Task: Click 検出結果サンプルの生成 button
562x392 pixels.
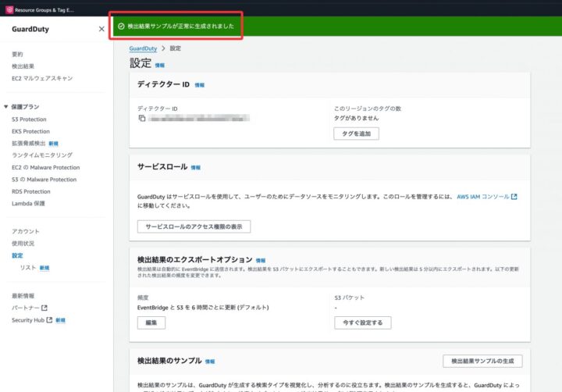Action: [x=482, y=361]
